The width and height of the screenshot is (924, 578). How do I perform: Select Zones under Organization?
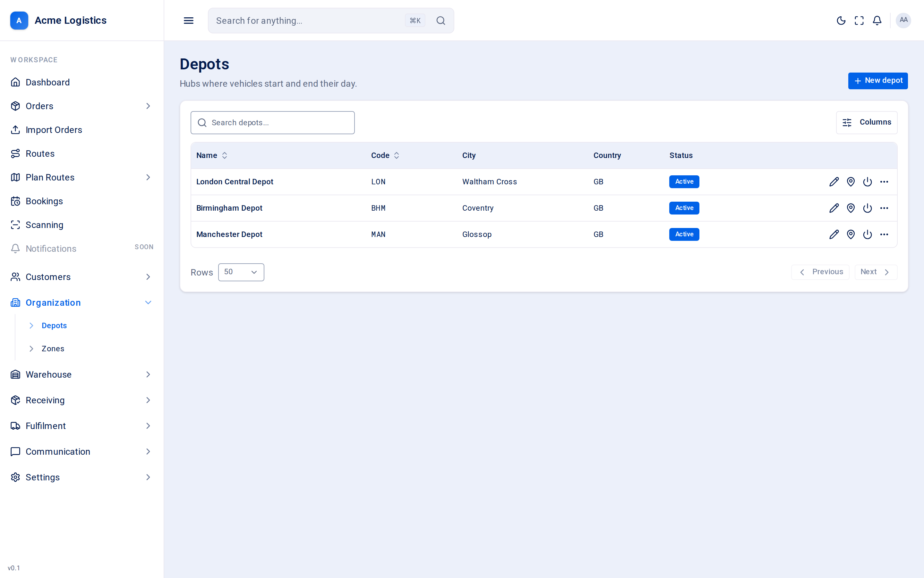(53, 349)
